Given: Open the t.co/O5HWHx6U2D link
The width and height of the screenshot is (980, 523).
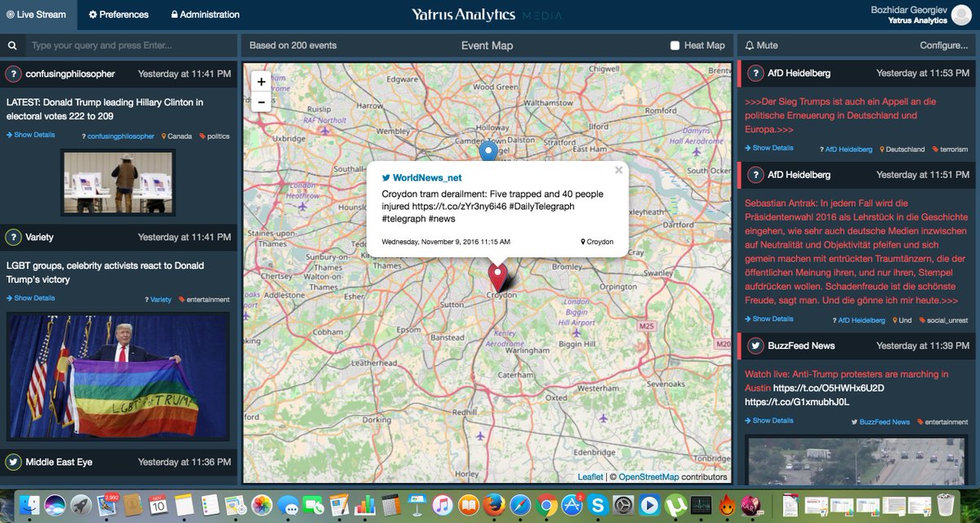Looking at the screenshot, I should click(829, 388).
